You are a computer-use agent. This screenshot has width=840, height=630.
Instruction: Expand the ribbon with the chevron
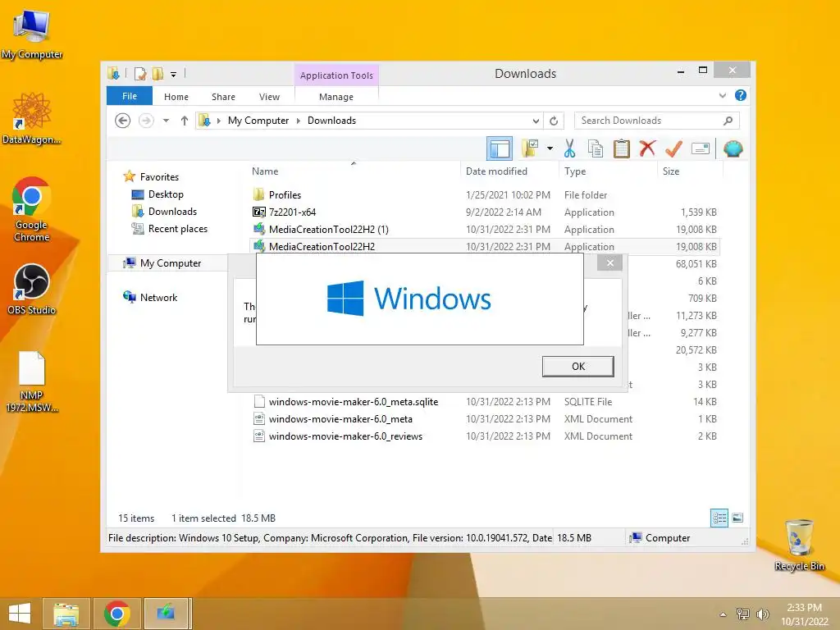[x=723, y=95]
